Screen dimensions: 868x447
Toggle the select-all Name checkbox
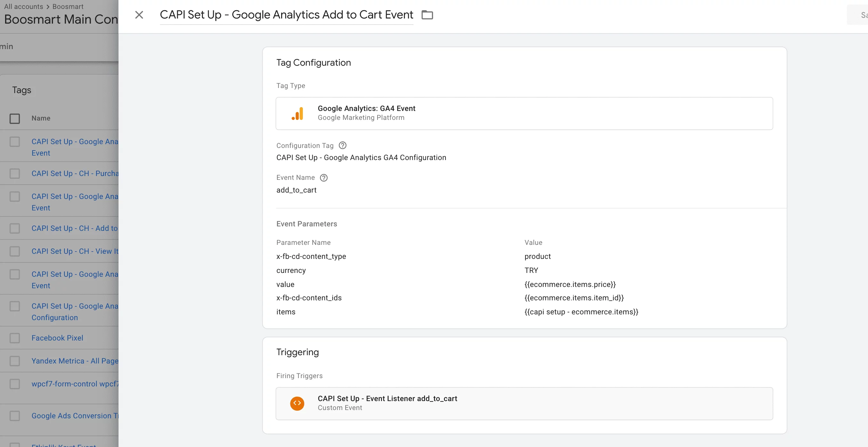[x=14, y=119]
